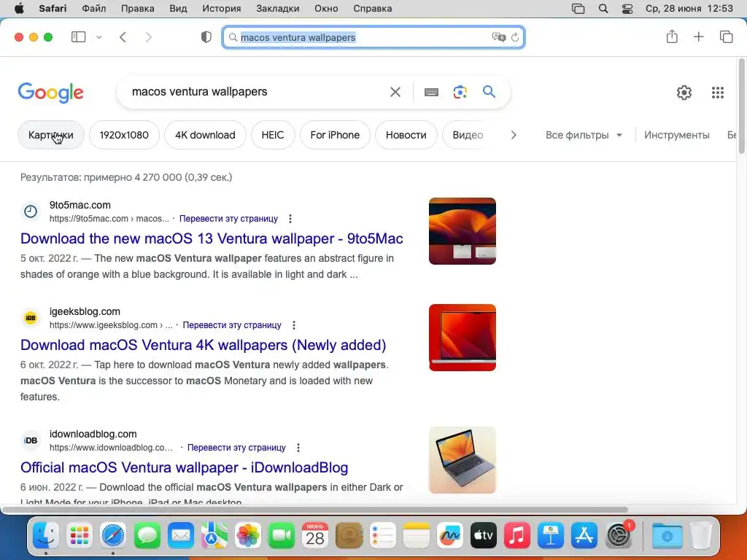Click the translate icon in address bar
Image resolution: width=747 pixels, height=560 pixels.
tap(498, 37)
